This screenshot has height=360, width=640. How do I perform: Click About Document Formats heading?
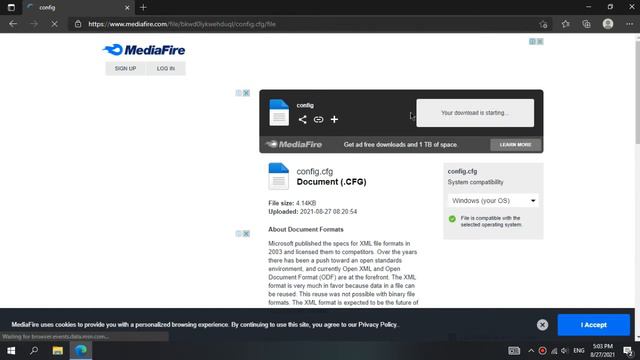point(306,229)
